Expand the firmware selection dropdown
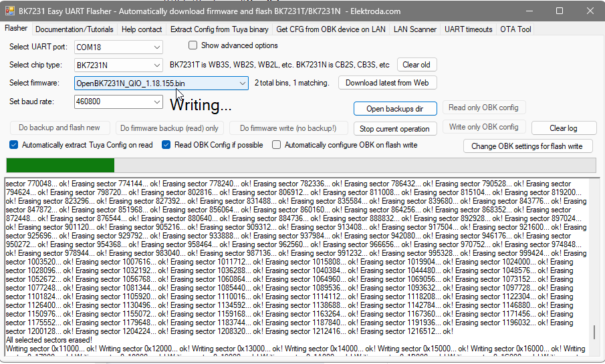Viewport: 605px width, 364px height. tap(242, 83)
